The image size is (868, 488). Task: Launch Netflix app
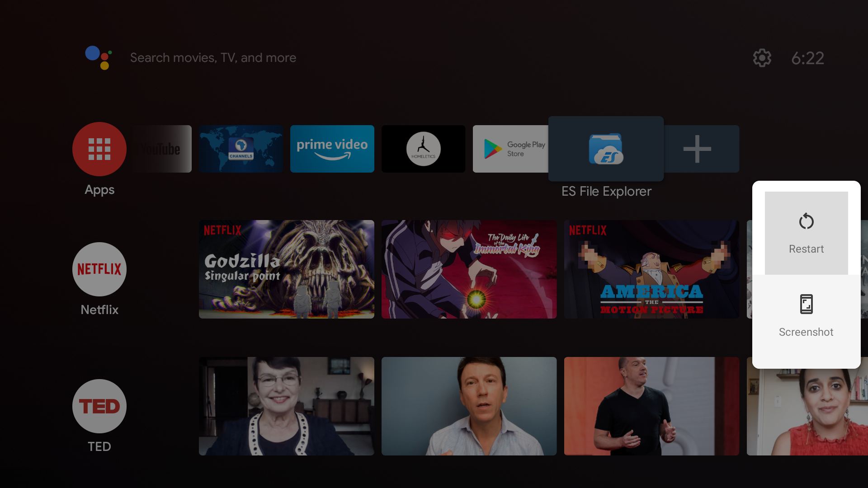point(99,269)
